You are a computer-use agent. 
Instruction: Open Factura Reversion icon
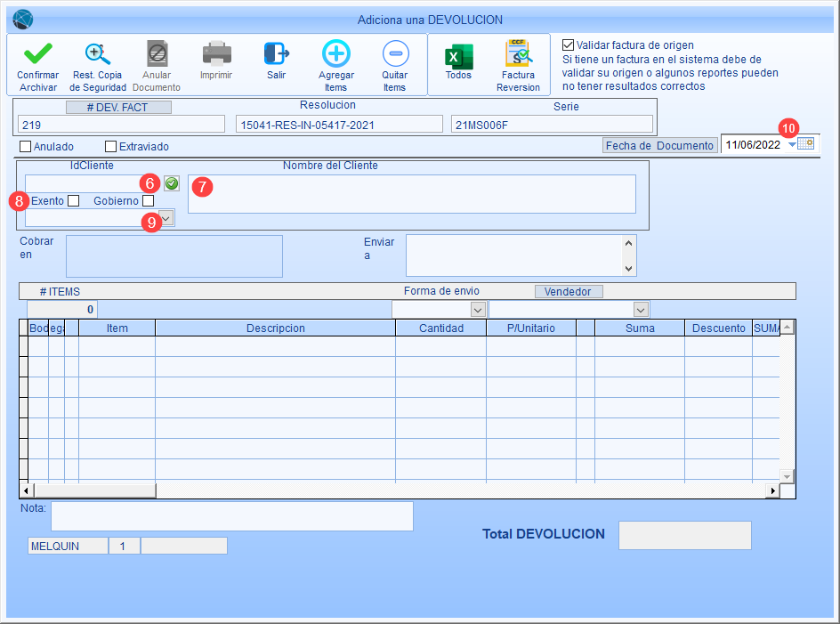[x=518, y=53]
